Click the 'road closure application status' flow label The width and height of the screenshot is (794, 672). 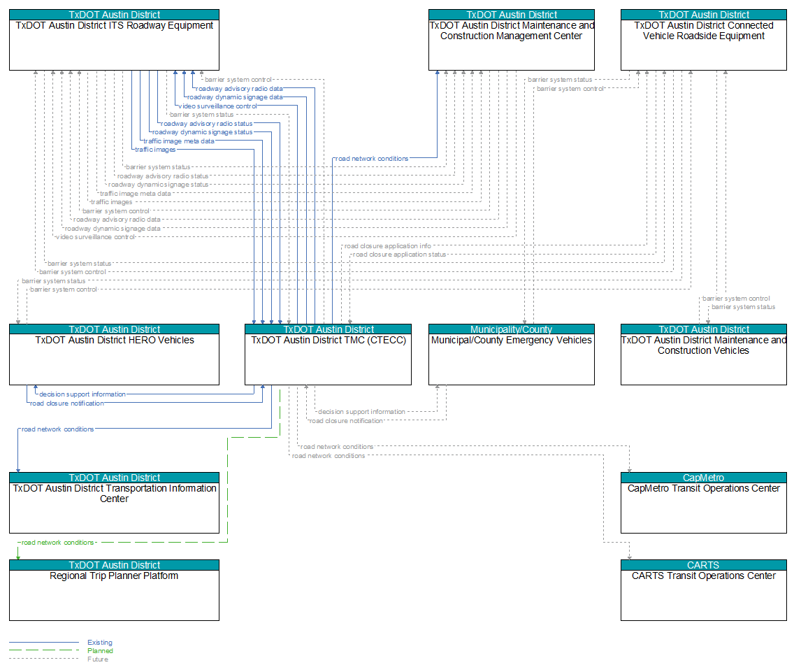click(399, 255)
